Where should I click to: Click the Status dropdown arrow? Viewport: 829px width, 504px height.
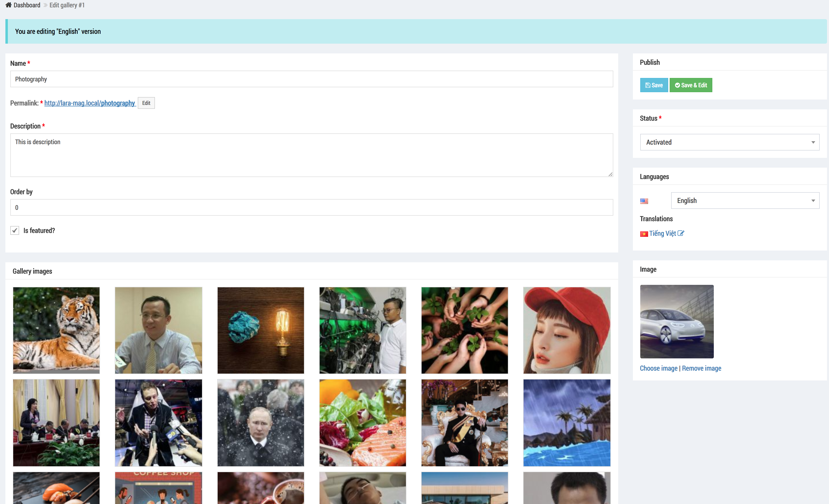tap(813, 142)
